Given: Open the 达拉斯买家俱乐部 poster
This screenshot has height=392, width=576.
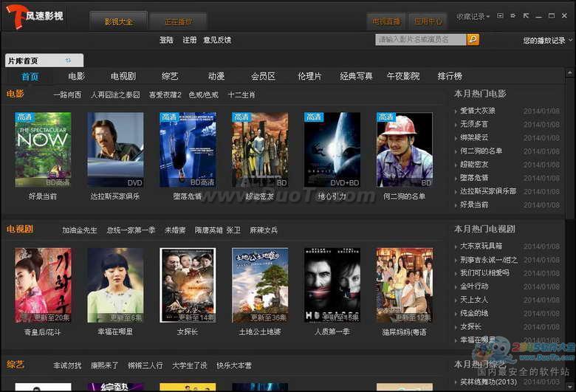Looking at the screenshot, I should point(115,150).
